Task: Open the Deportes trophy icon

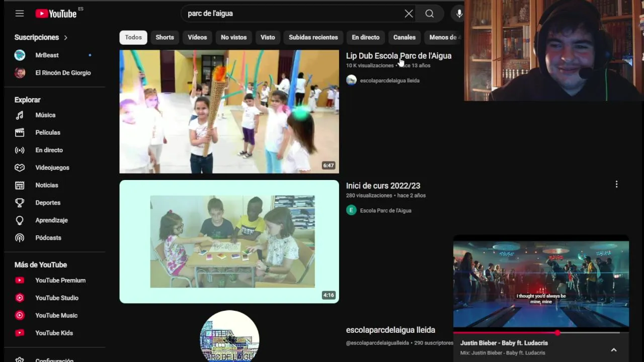Action: pos(20,203)
